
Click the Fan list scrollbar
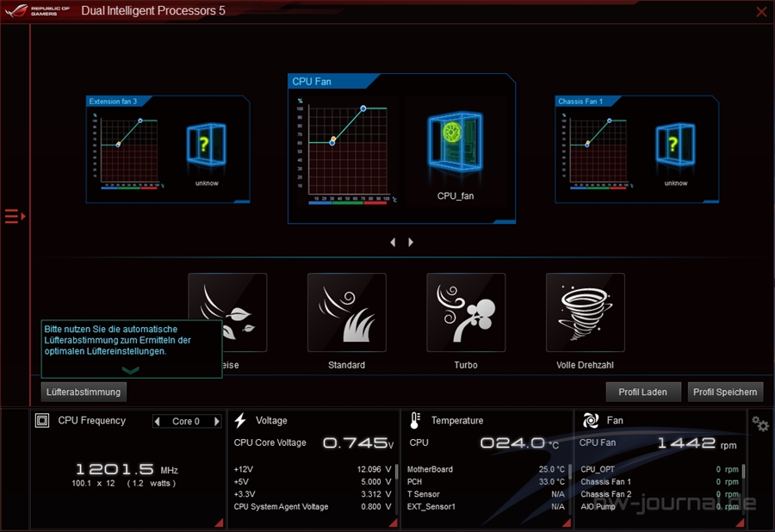743,471
